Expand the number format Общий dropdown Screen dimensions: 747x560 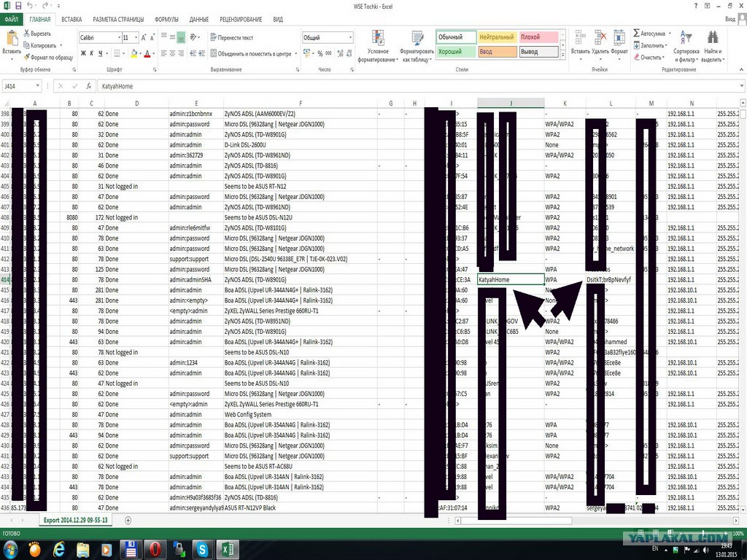pyautogui.click(x=350, y=37)
